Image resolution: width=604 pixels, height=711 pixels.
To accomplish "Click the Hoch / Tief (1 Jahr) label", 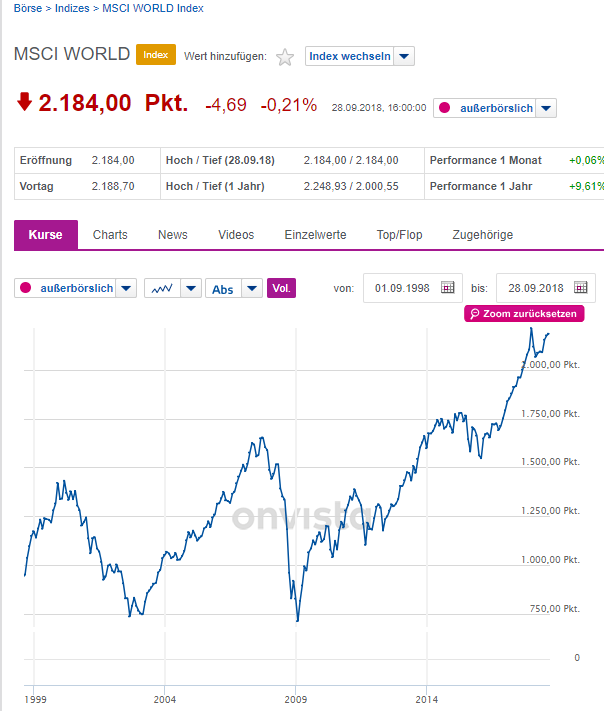I will click(215, 186).
